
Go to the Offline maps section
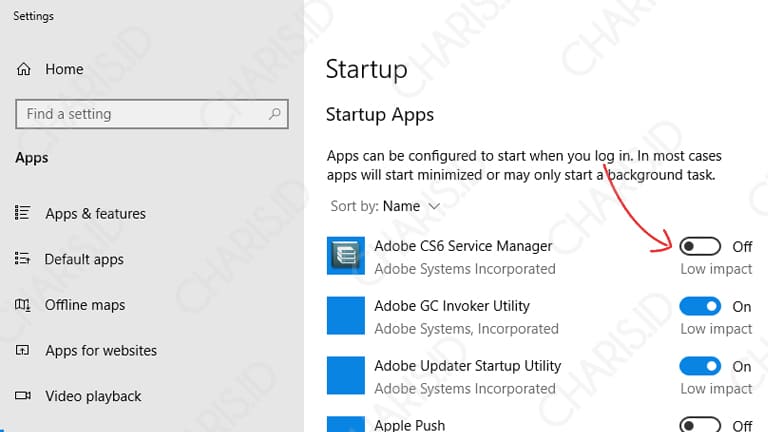click(85, 305)
